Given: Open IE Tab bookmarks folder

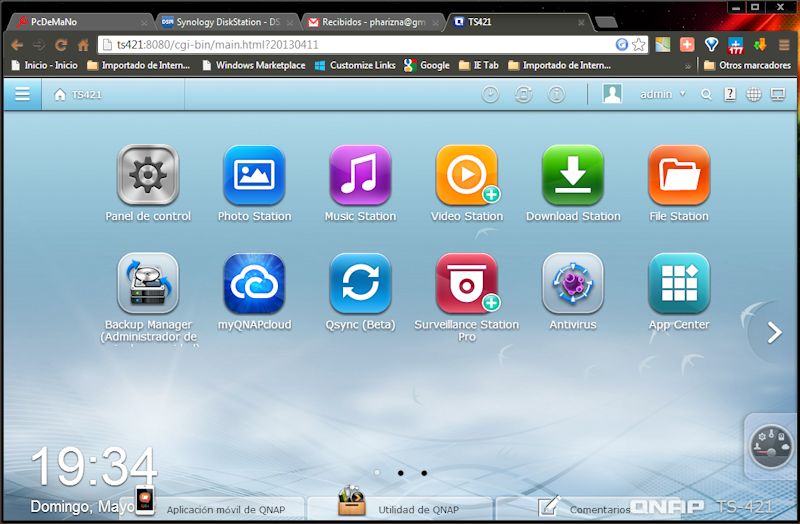Looking at the screenshot, I should tap(479, 65).
